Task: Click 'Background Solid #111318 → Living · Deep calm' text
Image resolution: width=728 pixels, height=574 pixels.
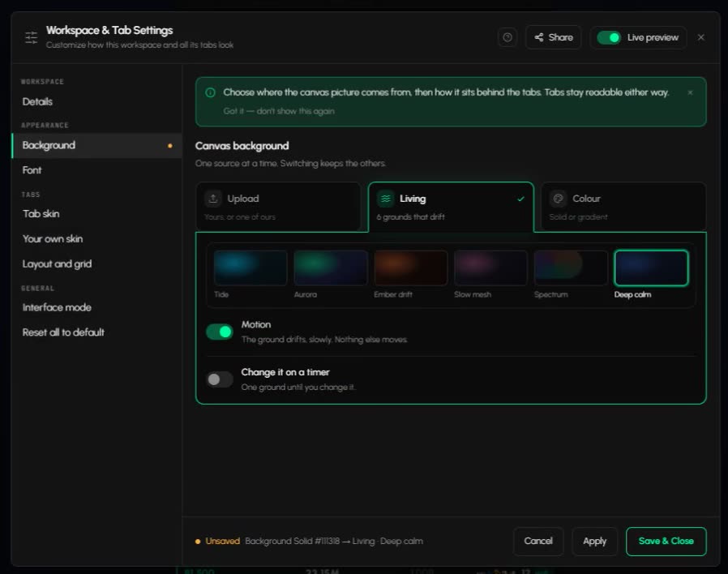Action: tap(334, 541)
